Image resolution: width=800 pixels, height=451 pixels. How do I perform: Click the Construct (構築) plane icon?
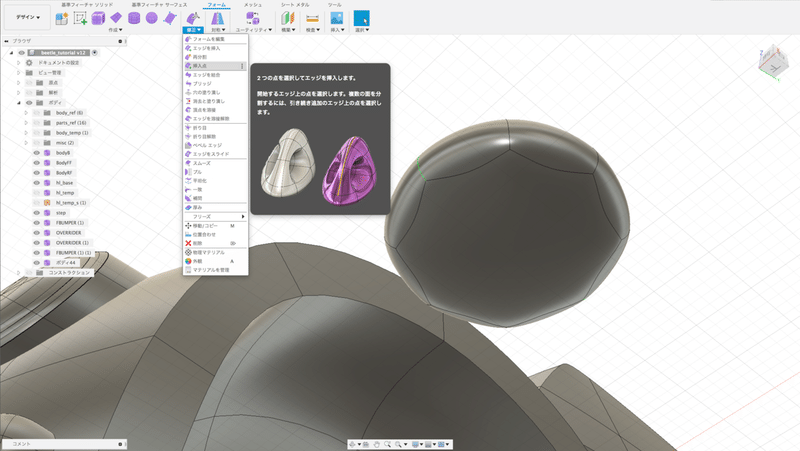[288, 18]
